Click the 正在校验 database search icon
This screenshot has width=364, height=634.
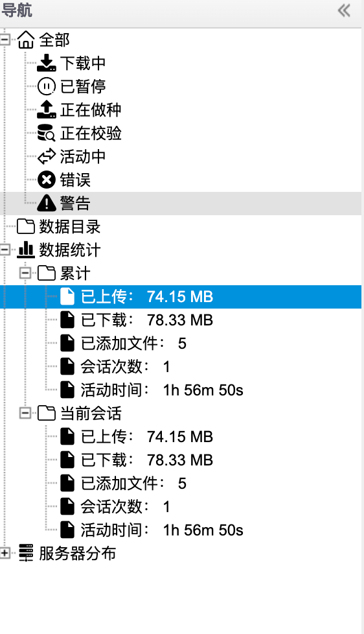pos(47,133)
